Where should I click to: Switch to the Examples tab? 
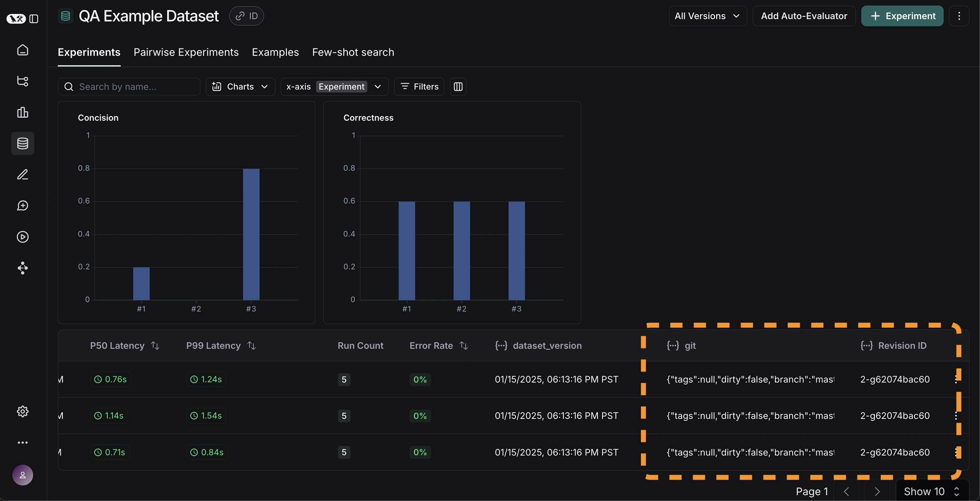[x=275, y=52]
